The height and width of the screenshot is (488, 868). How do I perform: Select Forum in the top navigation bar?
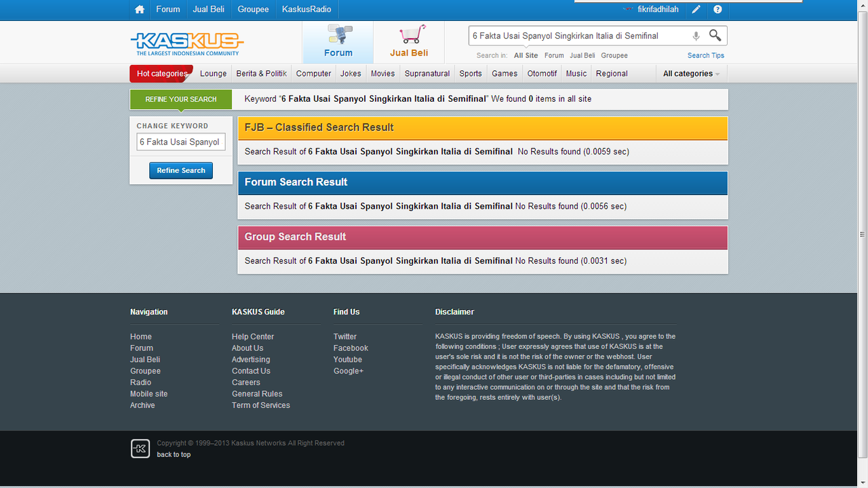point(168,9)
